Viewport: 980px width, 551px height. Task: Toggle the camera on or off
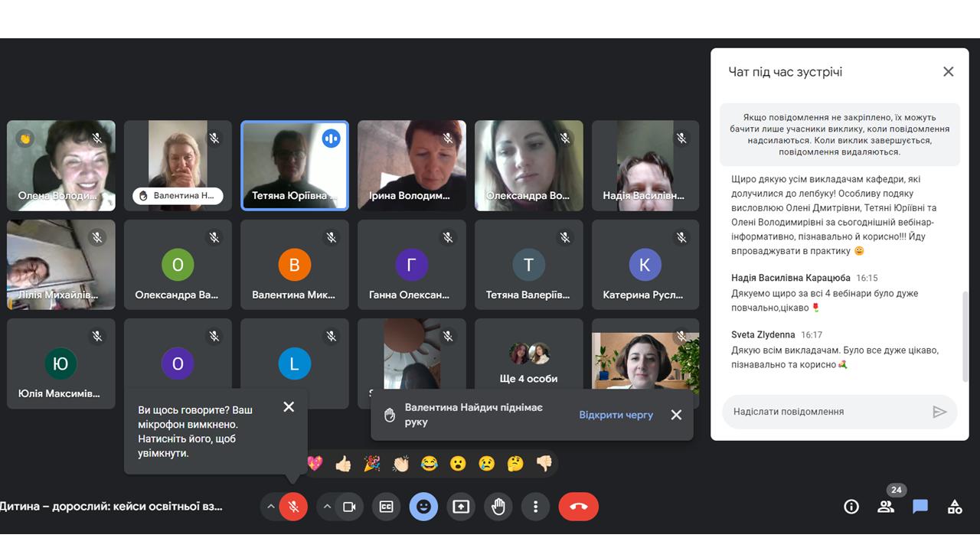(349, 507)
